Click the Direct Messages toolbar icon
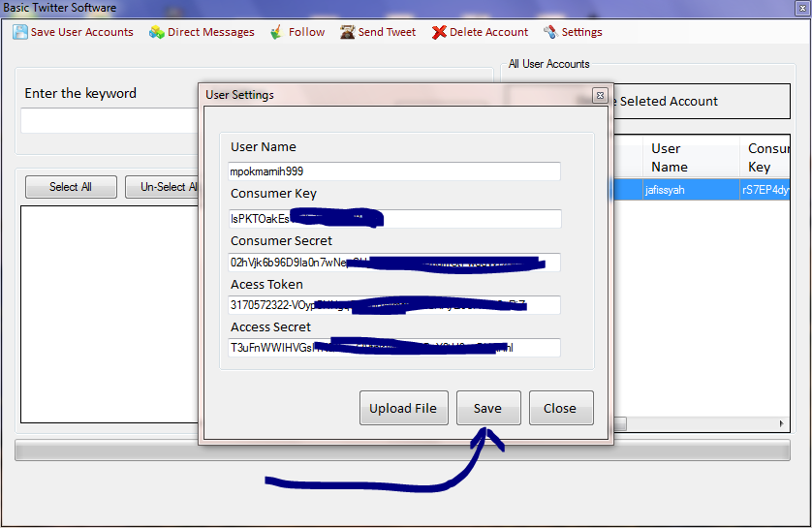812x528 pixels. tap(156, 32)
